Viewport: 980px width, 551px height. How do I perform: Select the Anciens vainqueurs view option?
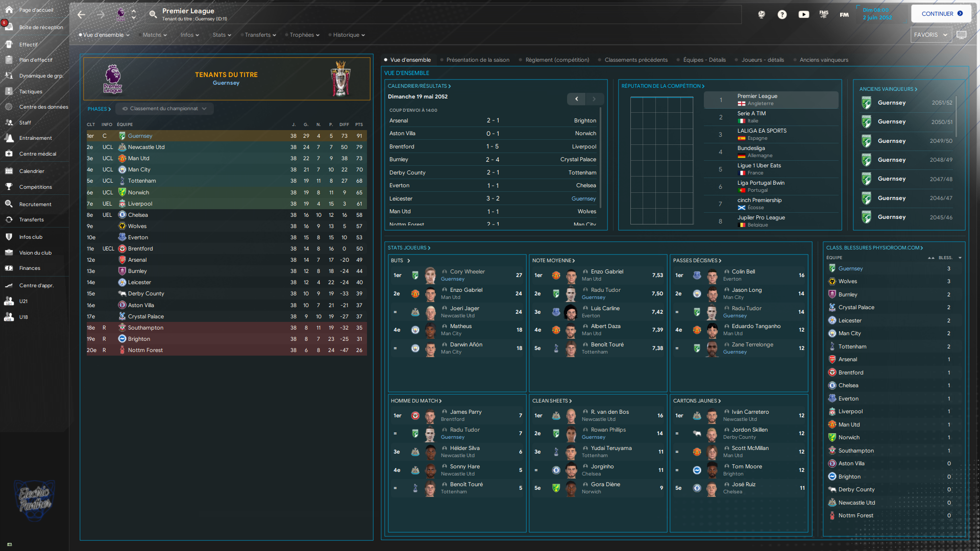[823, 60]
